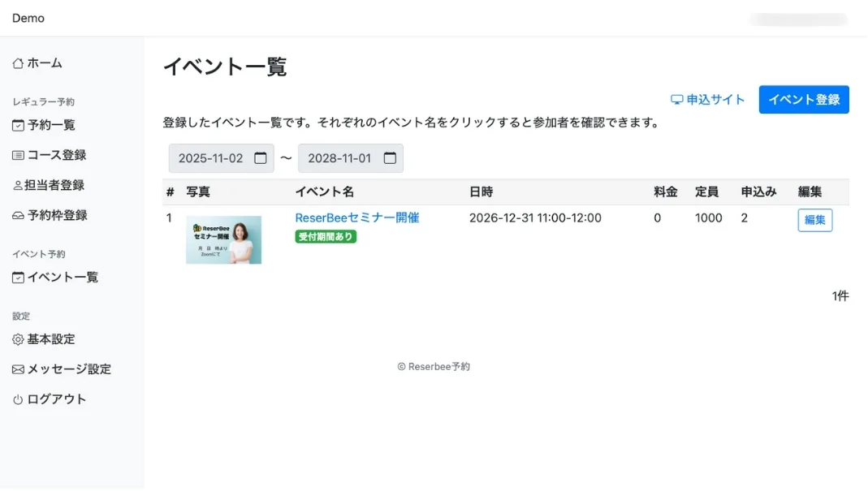Click the 編集 button for event 1

click(x=814, y=220)
